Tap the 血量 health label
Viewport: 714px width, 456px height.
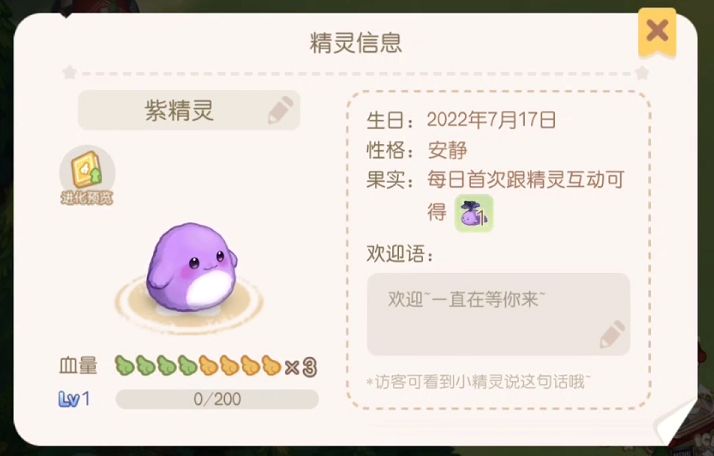coord(78,366)
